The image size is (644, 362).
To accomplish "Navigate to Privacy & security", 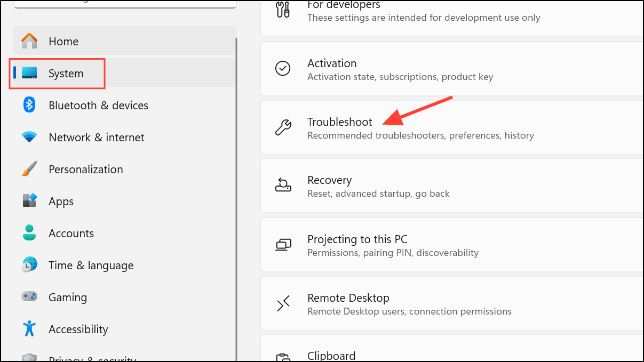I will click(91, 358).
